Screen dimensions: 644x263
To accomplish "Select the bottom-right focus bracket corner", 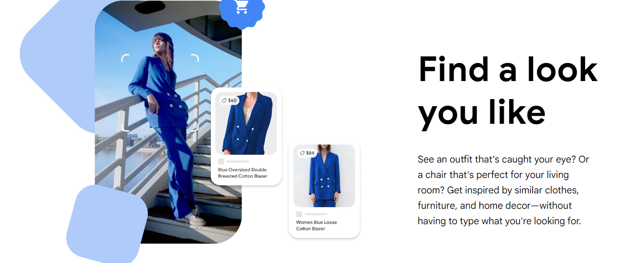I will (195, 127).
